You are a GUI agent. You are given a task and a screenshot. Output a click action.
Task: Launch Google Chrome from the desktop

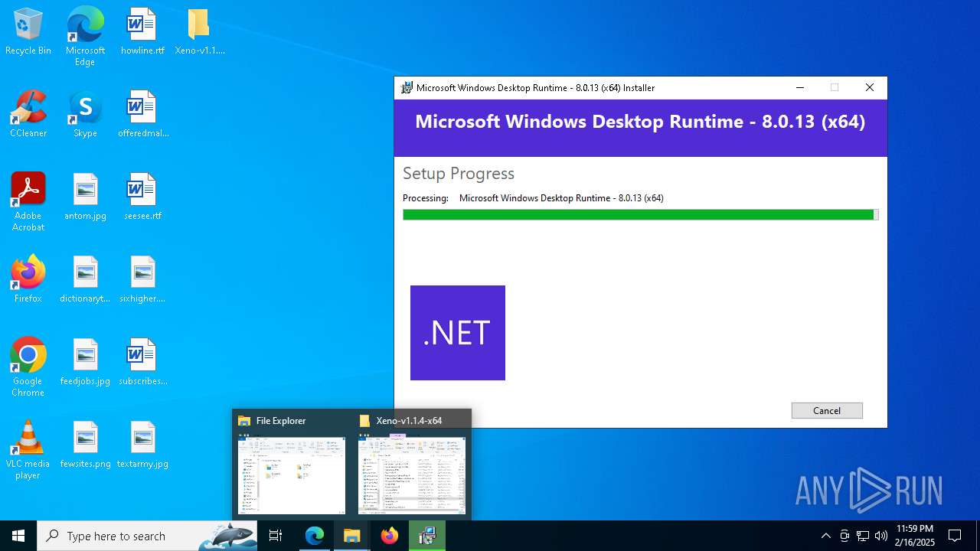point(28,367)
